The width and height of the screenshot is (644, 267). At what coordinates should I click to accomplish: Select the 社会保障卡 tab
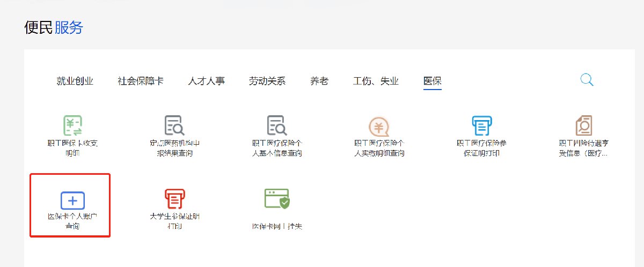tap(141, 81)
